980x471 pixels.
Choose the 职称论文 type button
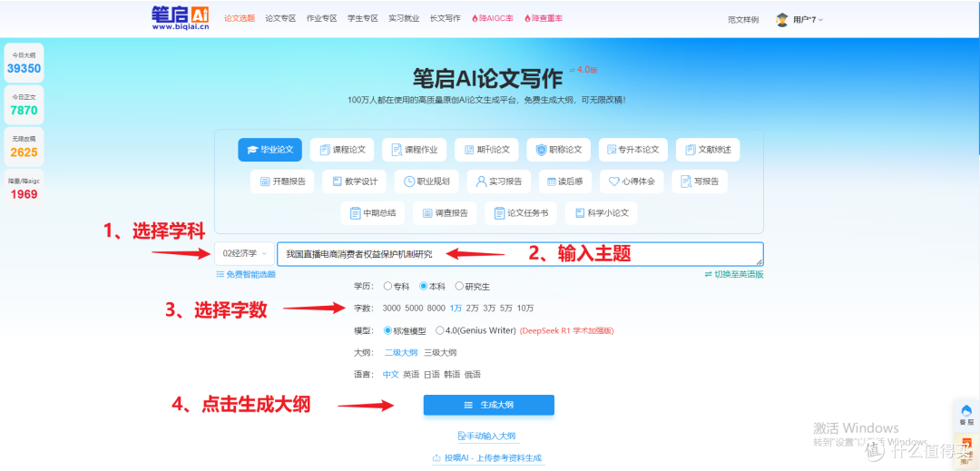pyautogui.click(x=559, y=150)
